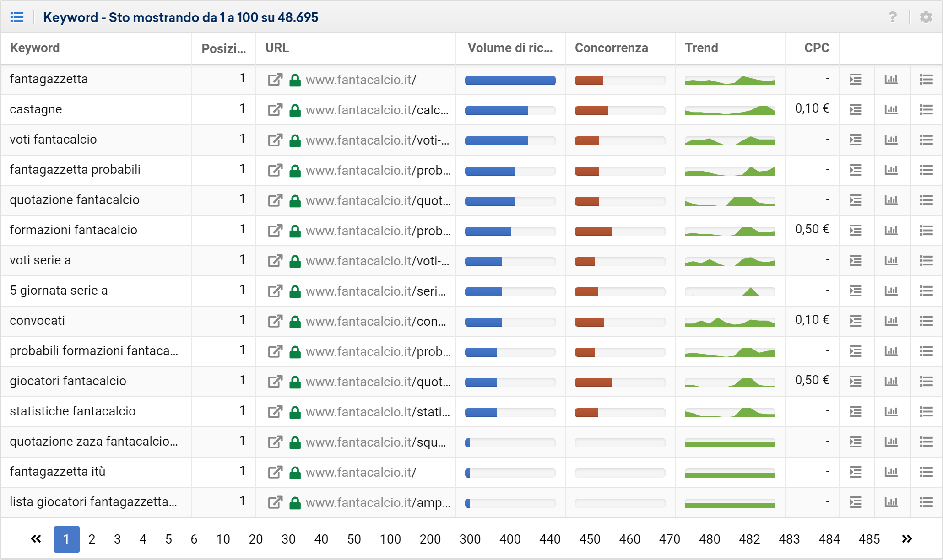The image size is (943, 560).
Task: Open URL www.fantacalcio.it/squ... link
Action: tap(376, 442)
